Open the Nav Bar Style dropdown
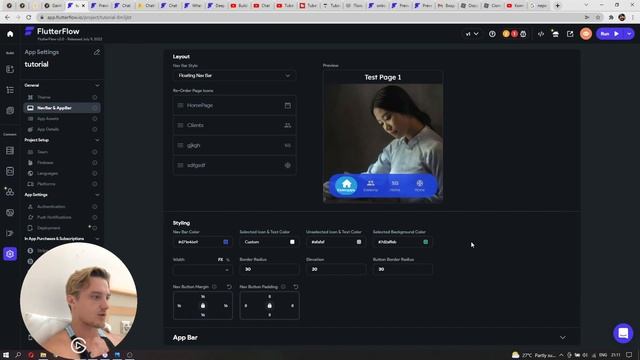 click(x=234, y=76)
